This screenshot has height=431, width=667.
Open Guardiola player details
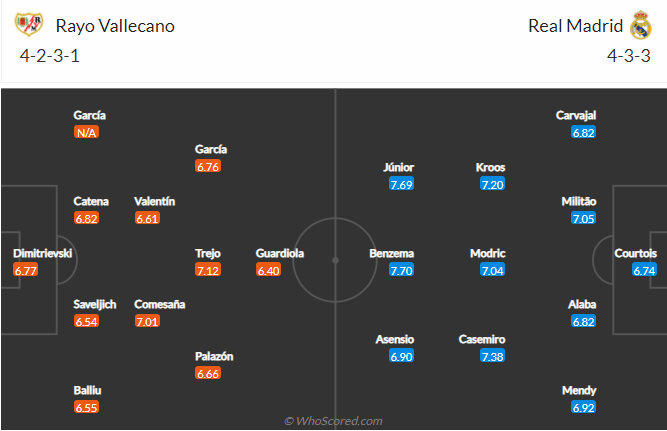pos(279,253)
